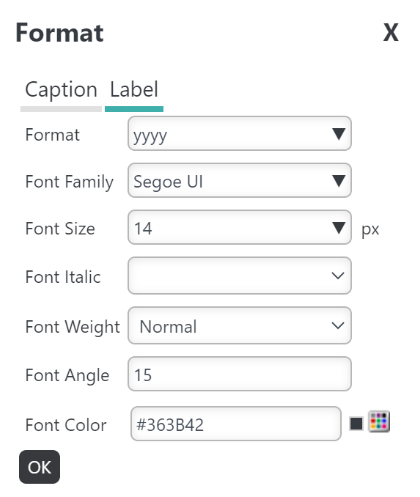Expand the Font Family Segoe UI dropdown
Screen dimensions: 420x497
[x=240, y=180]
